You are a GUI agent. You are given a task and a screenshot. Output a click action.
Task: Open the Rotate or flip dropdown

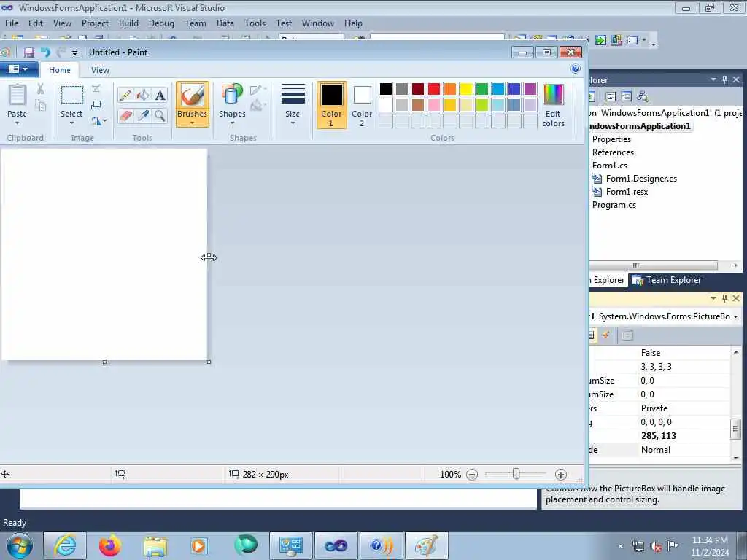click(99, 121)
